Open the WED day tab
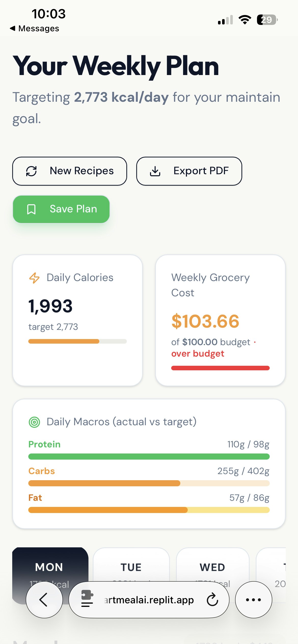 coord(212,567)
